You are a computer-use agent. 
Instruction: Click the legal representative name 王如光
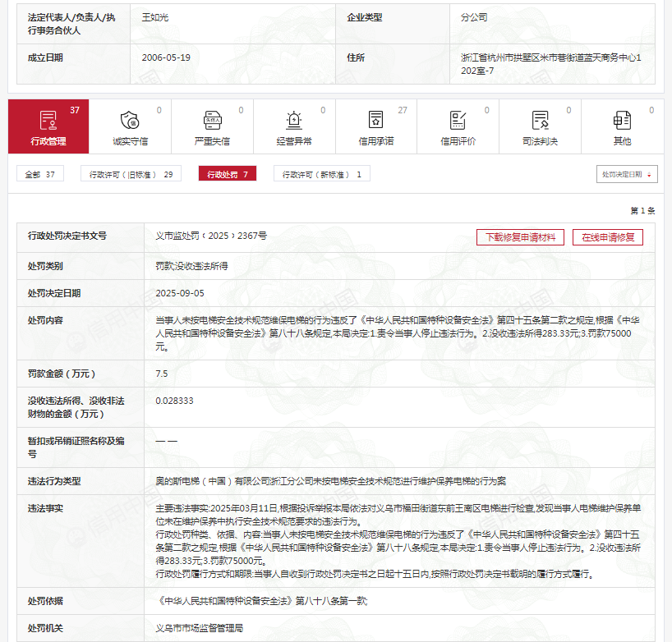155,17
